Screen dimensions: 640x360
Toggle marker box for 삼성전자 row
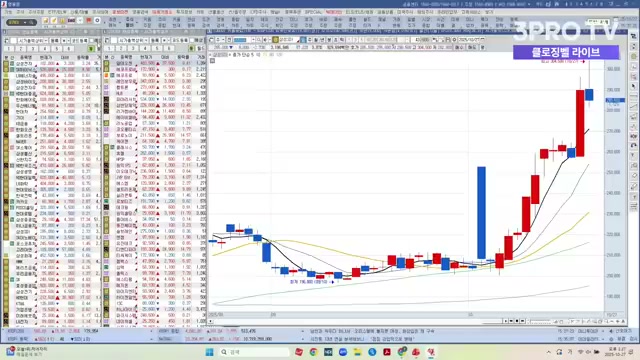(6, 64)
